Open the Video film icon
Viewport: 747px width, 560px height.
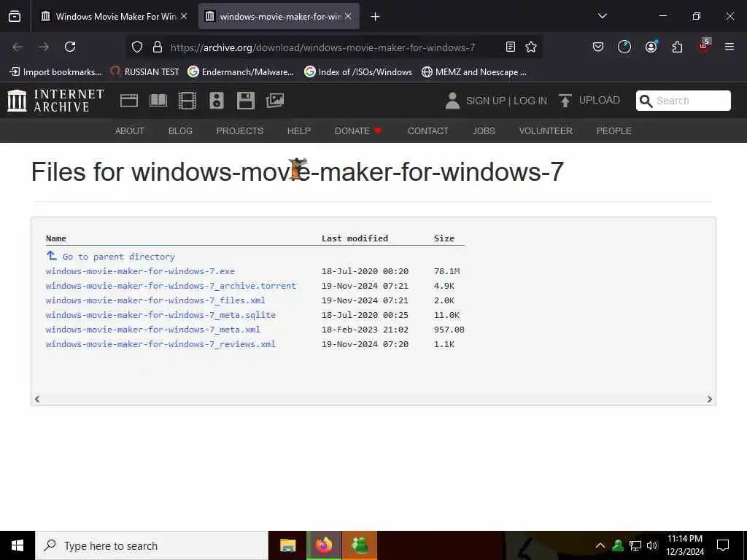tap(187, 101)
